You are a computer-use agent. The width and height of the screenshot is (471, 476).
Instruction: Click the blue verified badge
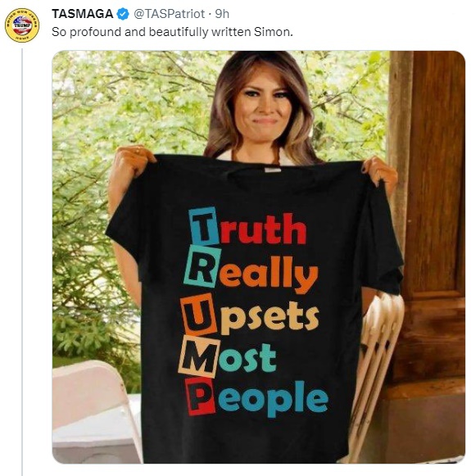pos(123,14)
